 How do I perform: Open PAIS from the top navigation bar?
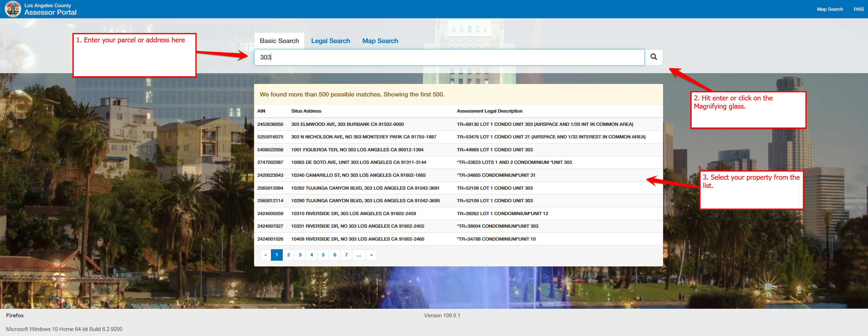(859, 9)
